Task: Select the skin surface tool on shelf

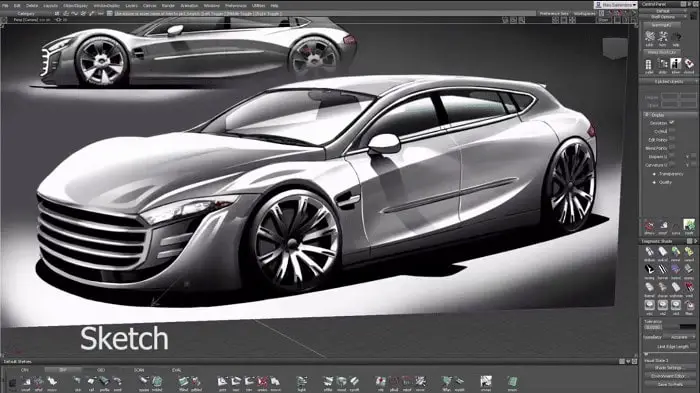Action: (77, 381)
